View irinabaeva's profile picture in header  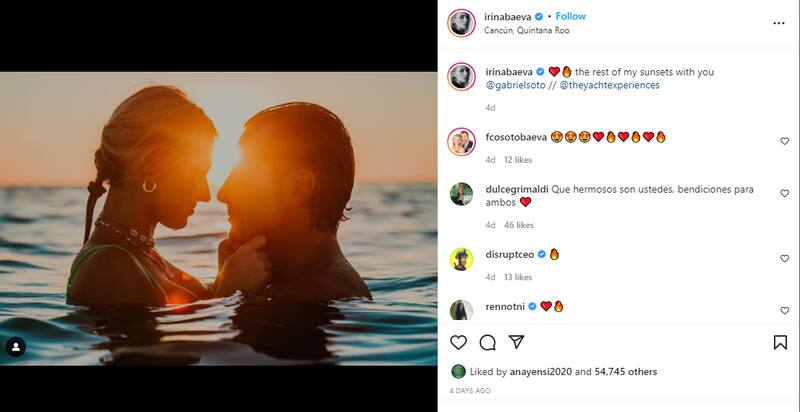460,23
